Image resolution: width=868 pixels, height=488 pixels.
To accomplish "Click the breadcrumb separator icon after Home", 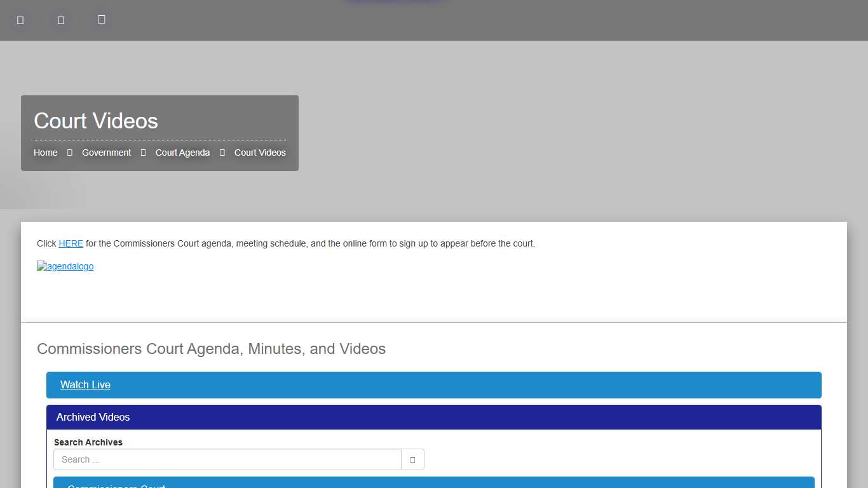I will (x=70, y=152).
